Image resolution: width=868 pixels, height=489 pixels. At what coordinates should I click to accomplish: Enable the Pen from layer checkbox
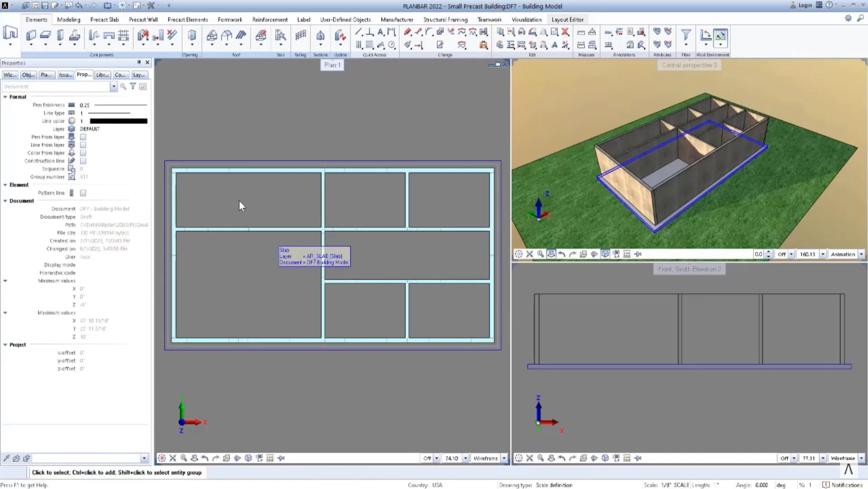(83, 137)
